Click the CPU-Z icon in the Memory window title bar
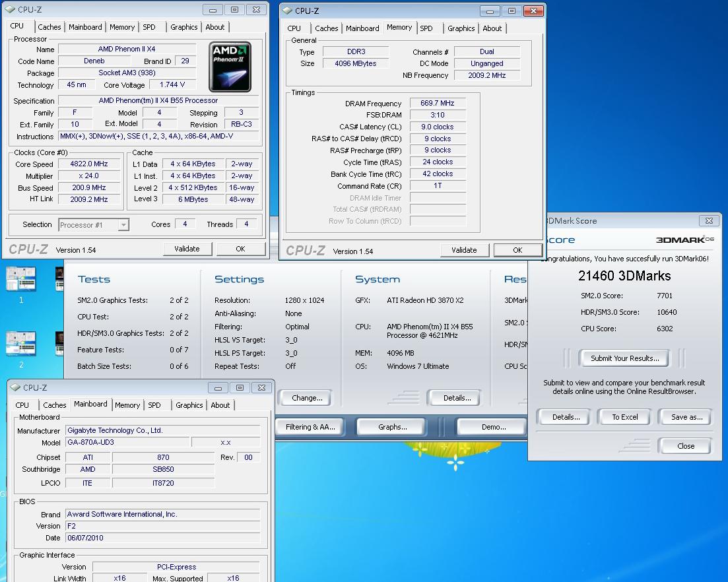The height and width of the screenshot is (582, 728). pyautogui.click(x=287, y=11)
